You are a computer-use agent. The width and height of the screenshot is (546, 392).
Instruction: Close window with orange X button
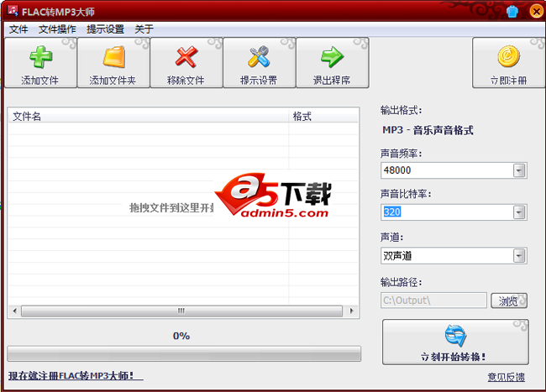coord(536,12)
